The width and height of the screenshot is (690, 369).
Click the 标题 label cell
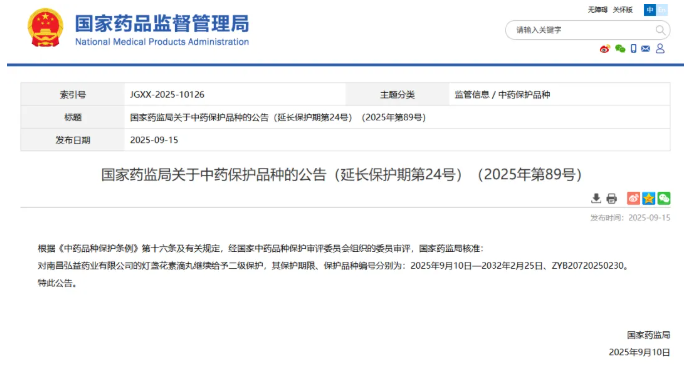coord(73,117)
